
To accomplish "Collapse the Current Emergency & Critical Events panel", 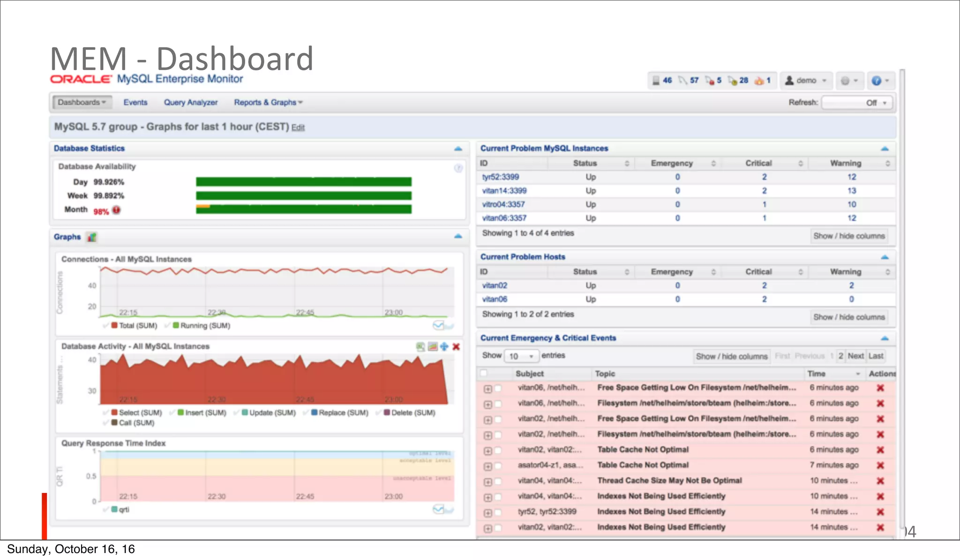I will pos(885,338).
